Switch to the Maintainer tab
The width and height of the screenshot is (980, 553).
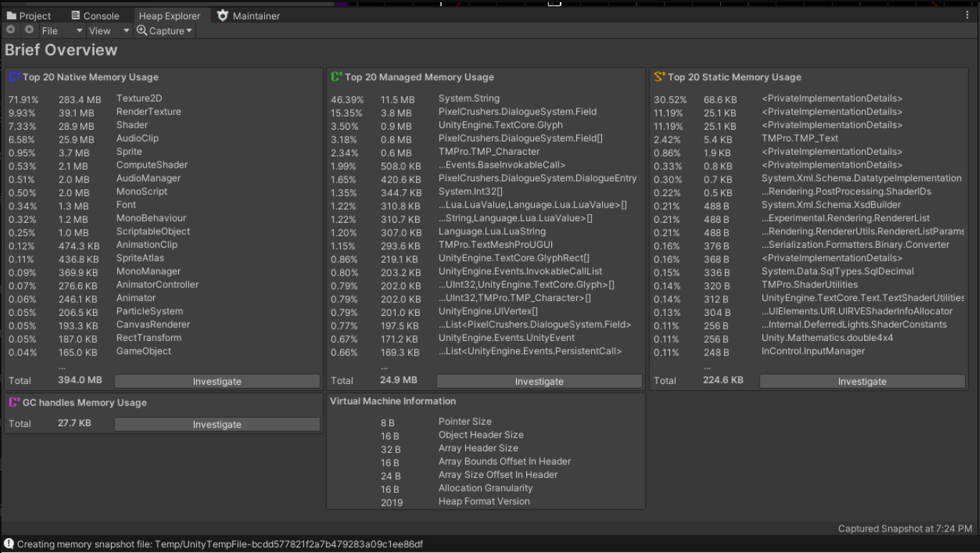(248, 16)
